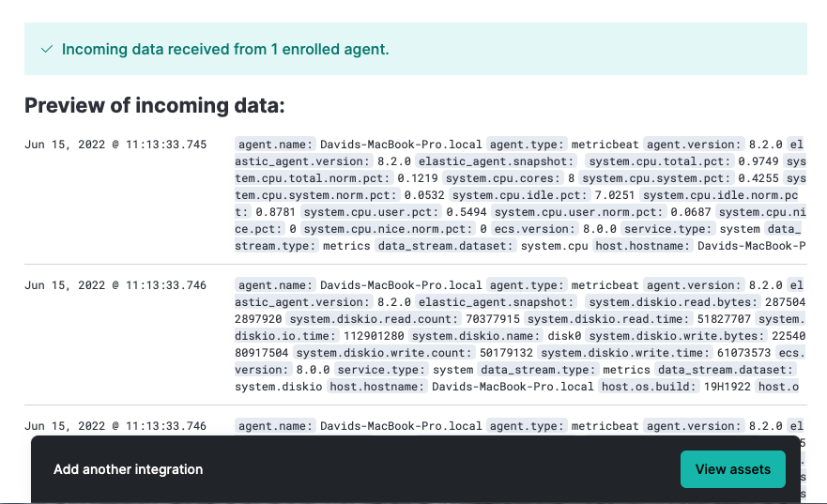Click the system.cpu.system.pct field badge

coord(669,178)
